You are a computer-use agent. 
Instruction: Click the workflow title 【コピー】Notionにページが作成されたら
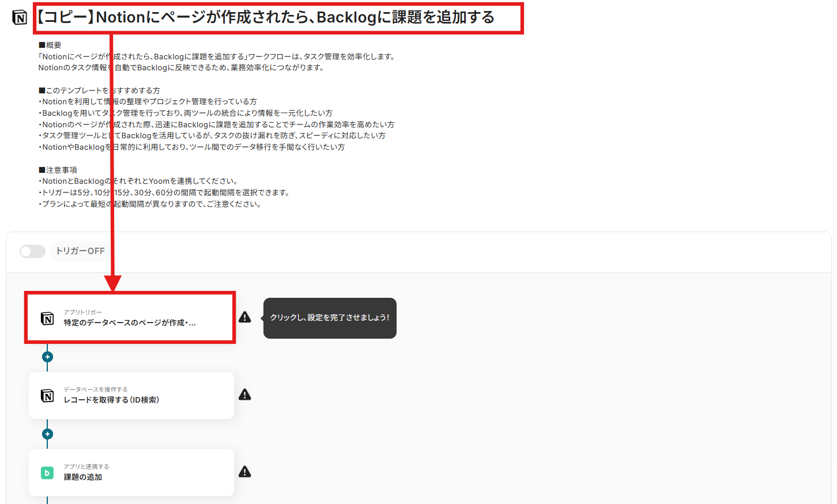pos(266,17)
